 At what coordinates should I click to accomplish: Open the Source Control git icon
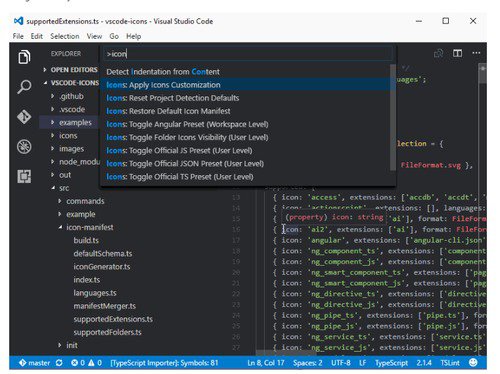click(24, 117)
